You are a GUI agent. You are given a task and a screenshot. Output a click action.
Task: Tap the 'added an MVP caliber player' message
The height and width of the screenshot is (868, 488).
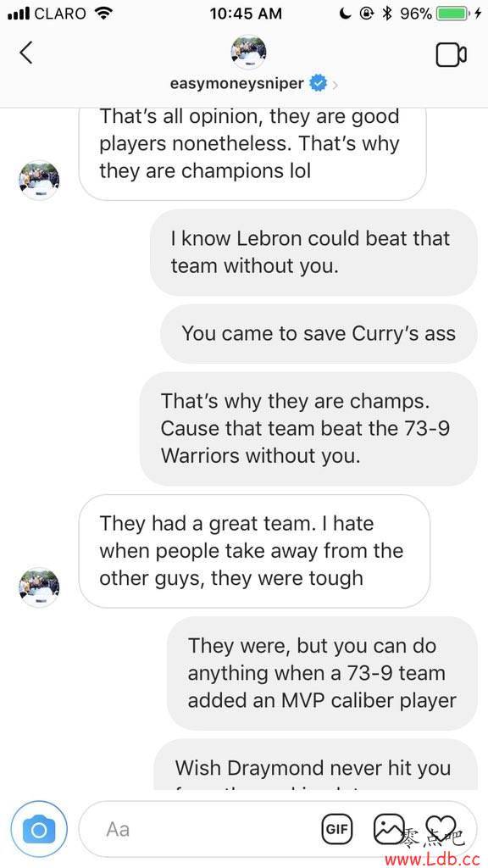[x=322, y=673]
